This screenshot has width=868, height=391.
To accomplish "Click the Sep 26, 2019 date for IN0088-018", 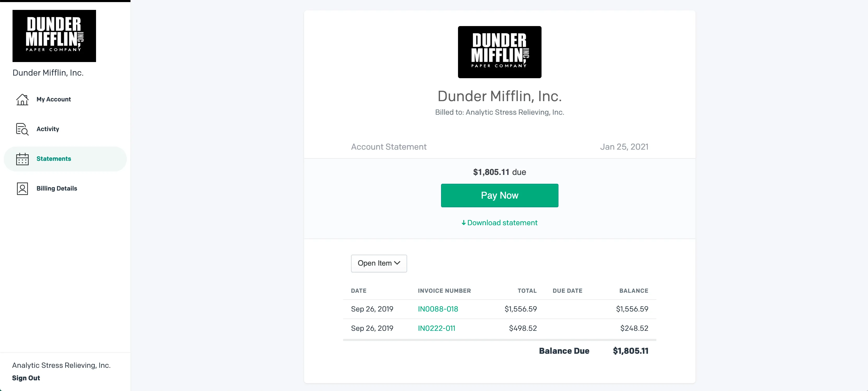I will point(372,309).
